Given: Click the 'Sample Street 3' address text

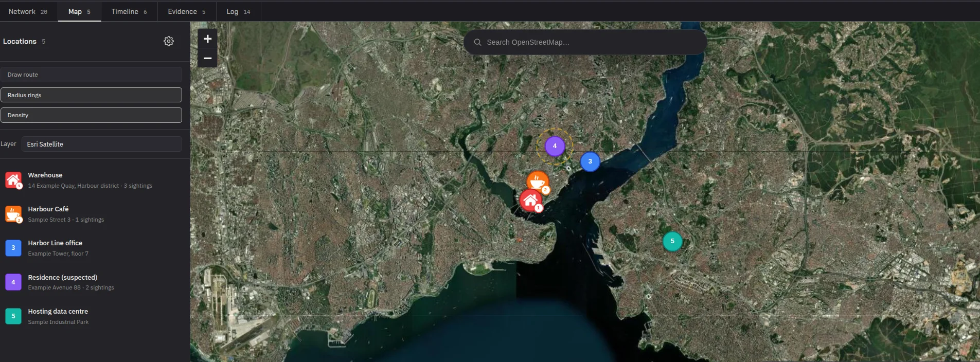Looking at the screenshot, I should point(49,220).
